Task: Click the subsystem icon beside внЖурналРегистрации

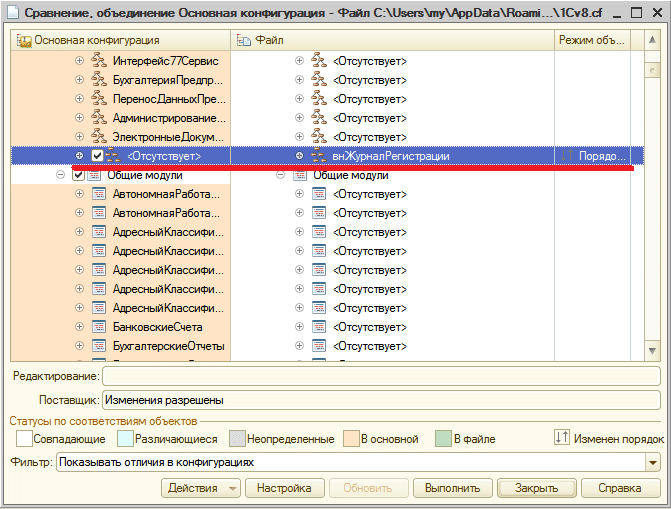Action: [318, 156]
